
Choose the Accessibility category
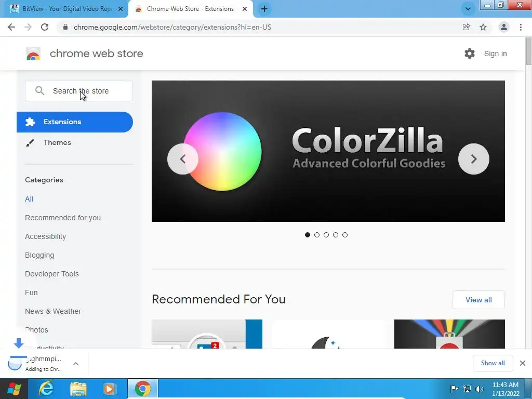[x=46, y=236]
